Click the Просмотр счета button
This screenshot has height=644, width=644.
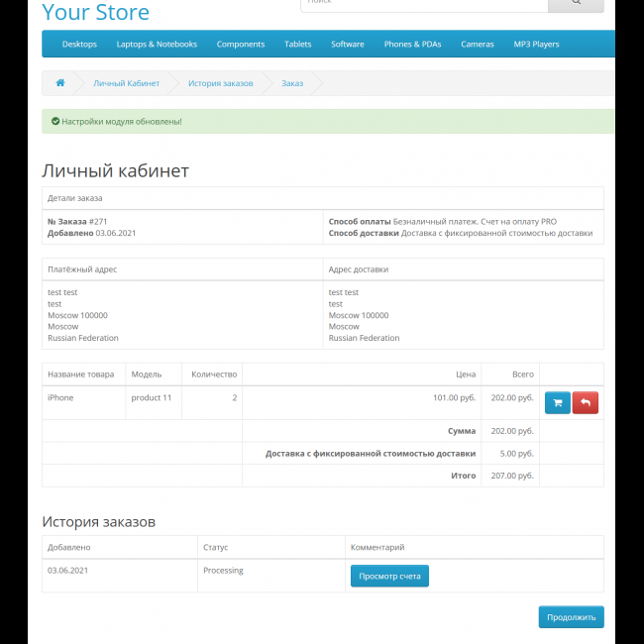pos(389,576)
